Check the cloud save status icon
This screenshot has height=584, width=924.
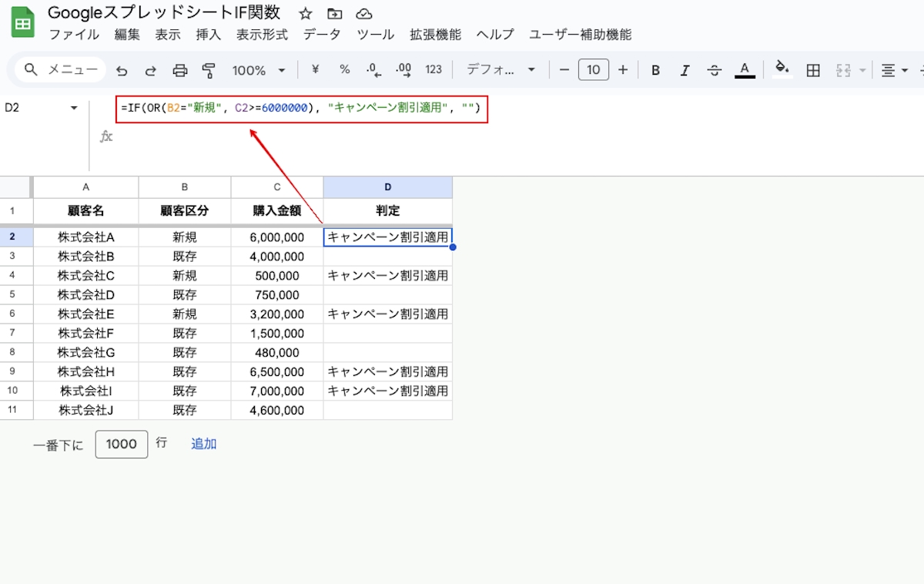click(364, 14)
